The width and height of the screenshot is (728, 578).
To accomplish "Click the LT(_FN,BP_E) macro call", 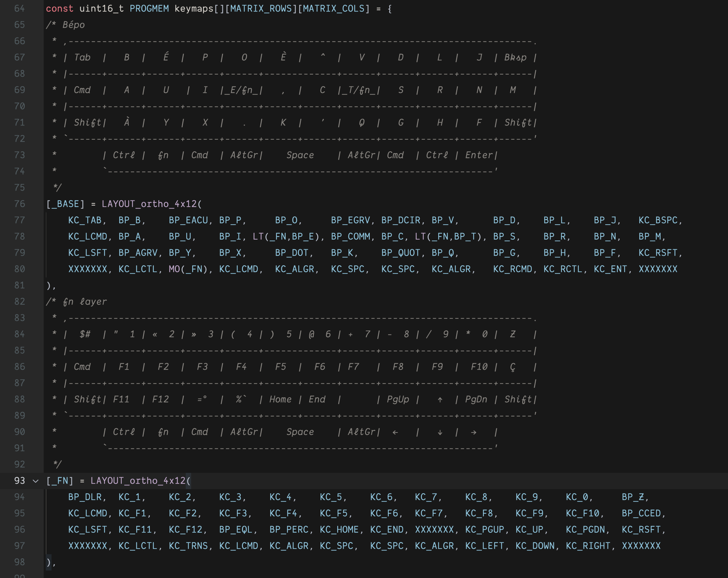I will (x=286, y=236).
